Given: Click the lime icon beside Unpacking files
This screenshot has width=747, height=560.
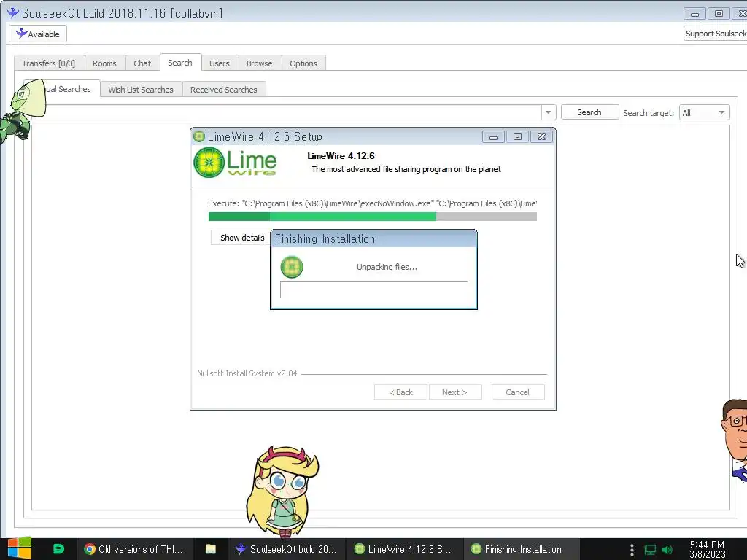Looking at the screenshot, I should click(x=292, y=267).
